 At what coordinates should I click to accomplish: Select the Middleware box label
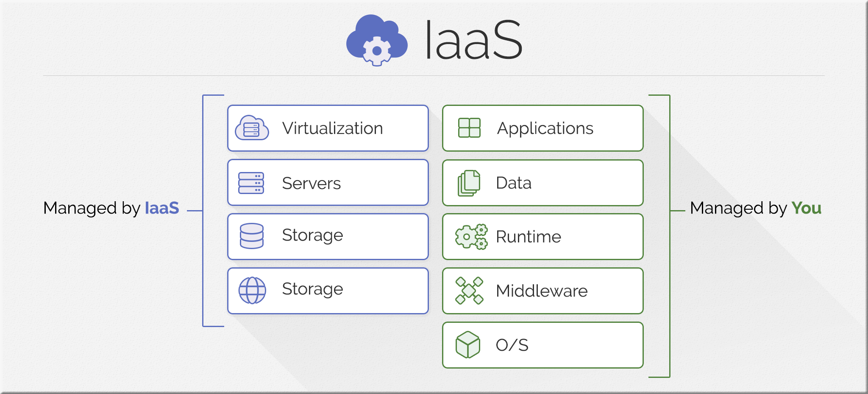(542, 291)
